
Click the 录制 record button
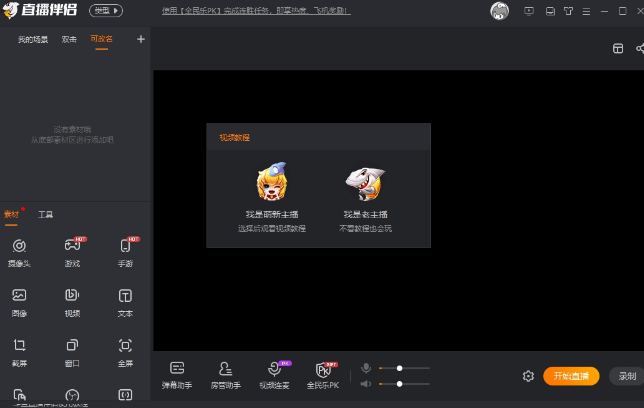627,376
